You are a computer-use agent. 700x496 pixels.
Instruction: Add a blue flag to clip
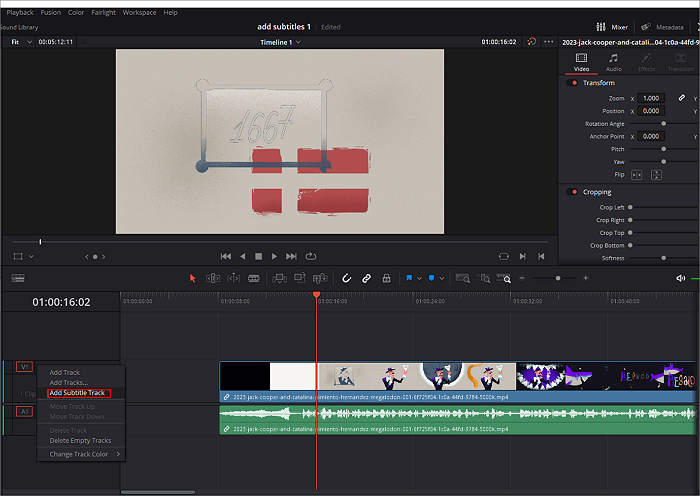[409, 278]
